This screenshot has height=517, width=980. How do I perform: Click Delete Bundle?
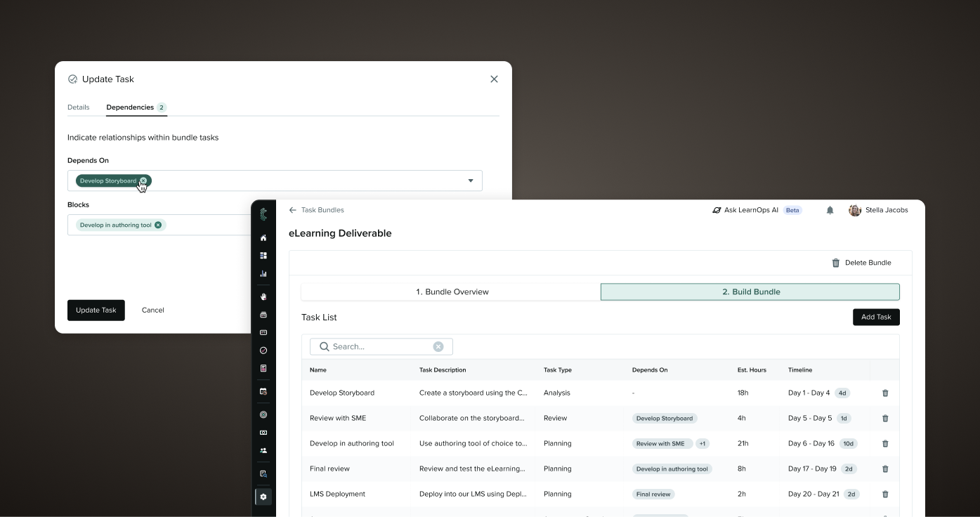coord(861,263)
